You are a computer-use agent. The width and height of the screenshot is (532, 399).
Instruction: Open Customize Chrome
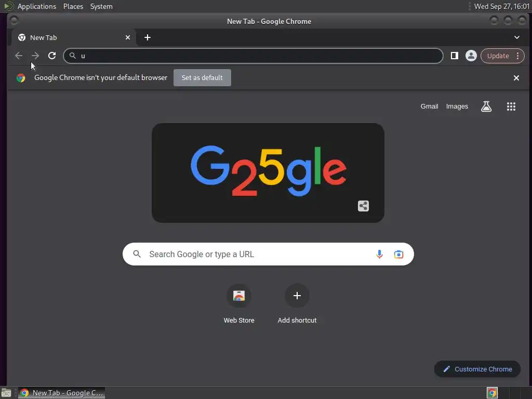coord(477,369)
